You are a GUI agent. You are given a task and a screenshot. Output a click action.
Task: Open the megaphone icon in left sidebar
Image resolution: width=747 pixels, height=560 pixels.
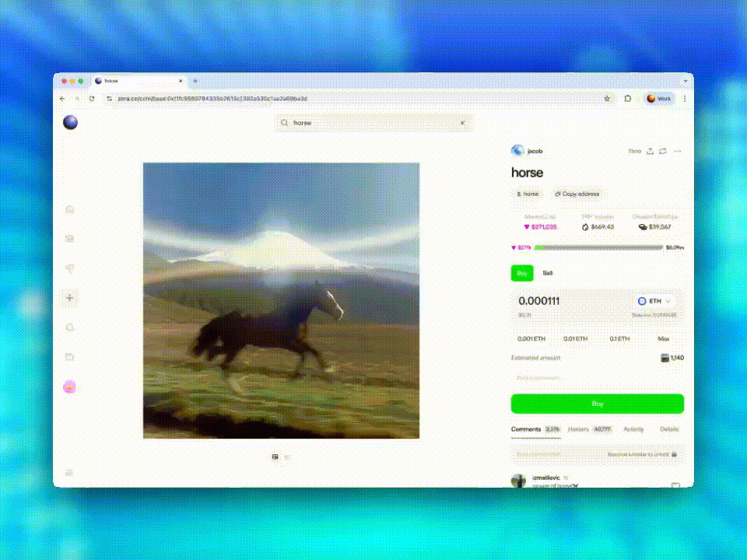pos(69,268)
